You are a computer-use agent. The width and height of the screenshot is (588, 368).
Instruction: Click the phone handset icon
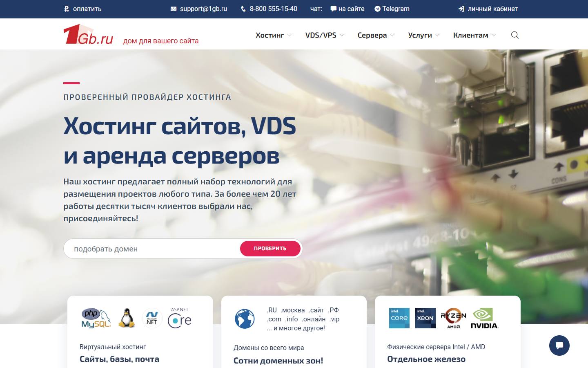[244, 9]
